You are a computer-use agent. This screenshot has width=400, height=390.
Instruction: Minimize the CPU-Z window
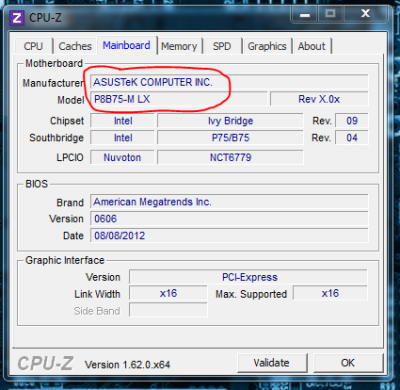tap(305, 14)
